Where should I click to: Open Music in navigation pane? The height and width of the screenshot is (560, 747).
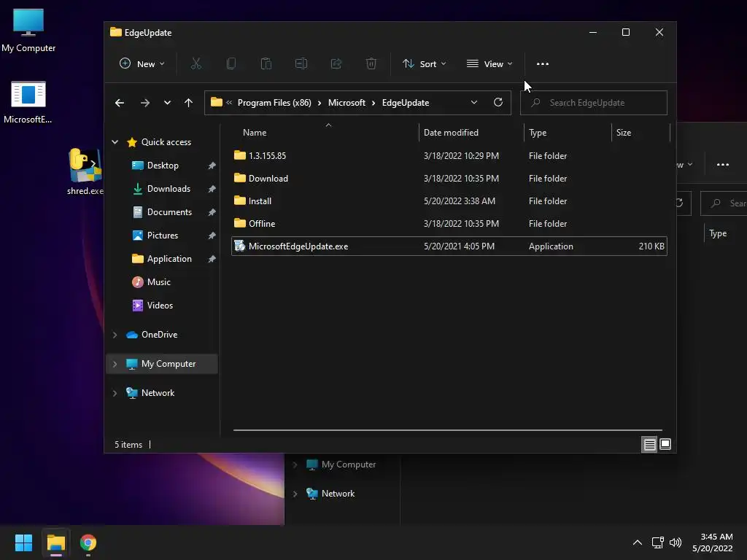[158, 282]
